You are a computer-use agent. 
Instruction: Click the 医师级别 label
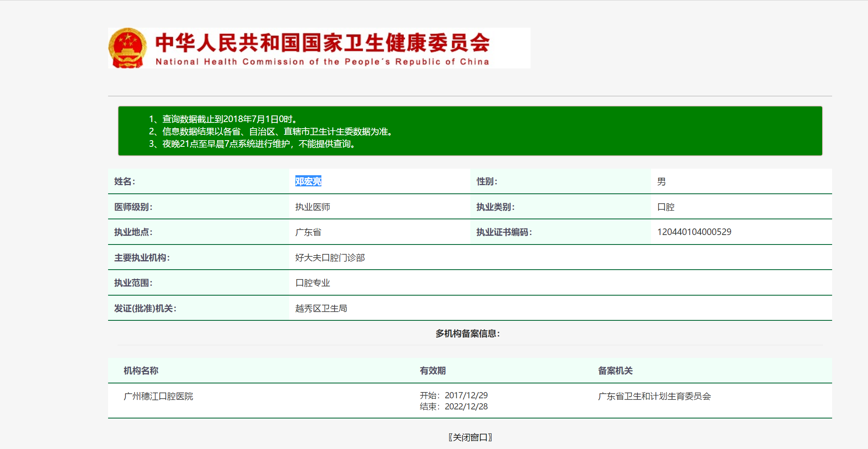click(133, 207)
